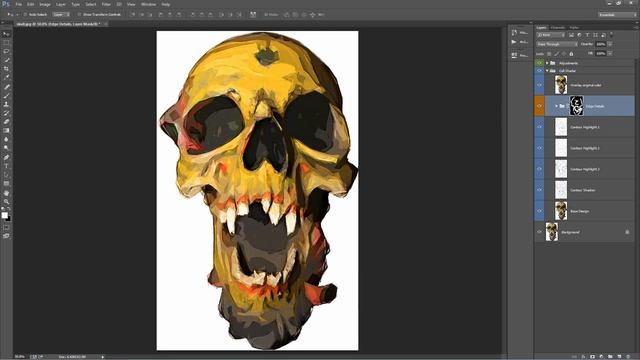640x360 pixels.
Task: Click the lock all icon in Layers panel
Action: (x=571, y=54)
